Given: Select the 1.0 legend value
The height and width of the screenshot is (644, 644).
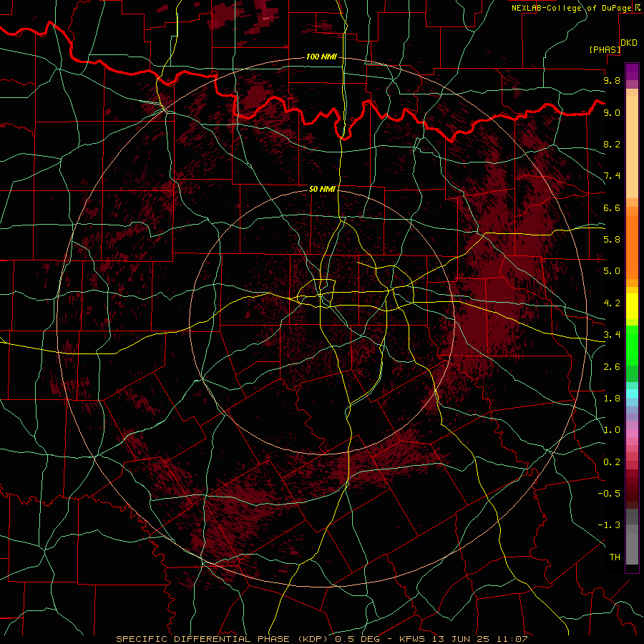Looking at the screenshot, I should [612, 430].
